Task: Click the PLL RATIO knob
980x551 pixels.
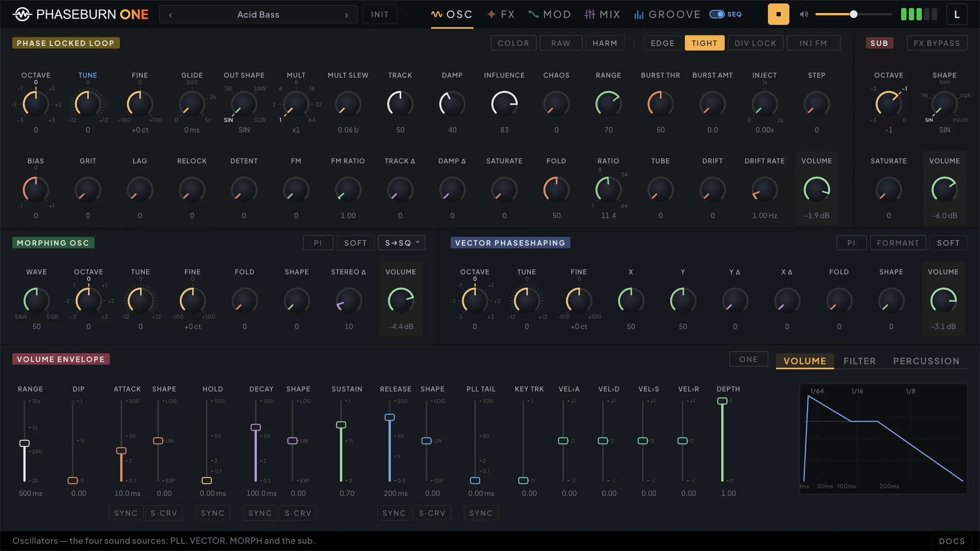Action: tap(608, 189)
